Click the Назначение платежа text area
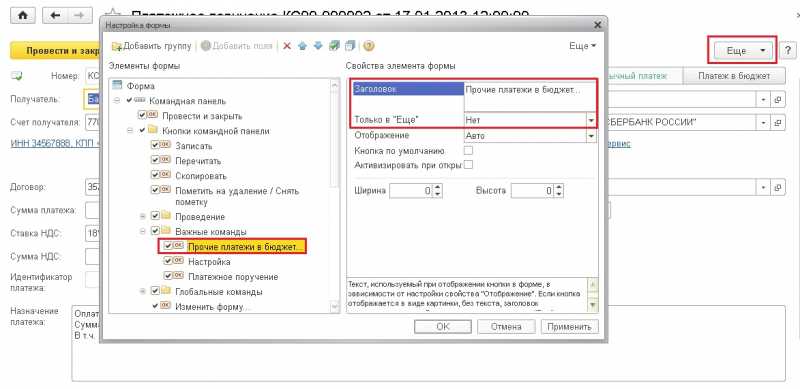Screen dimensions: 800x389 click(x=429, y=343)
